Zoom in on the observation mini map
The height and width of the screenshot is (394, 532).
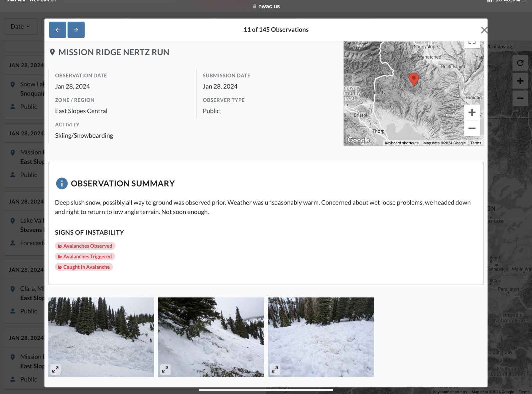(471, 112)
